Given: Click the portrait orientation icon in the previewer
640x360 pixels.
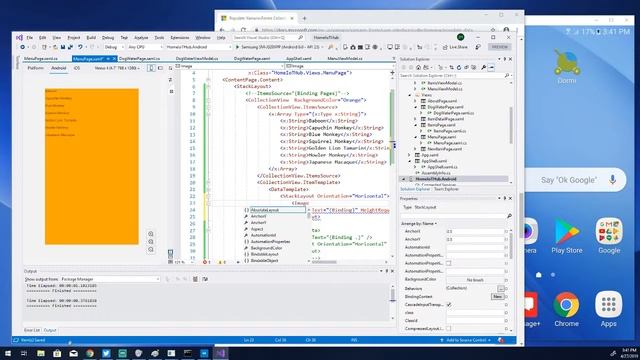Looking at the screenshot, I should [151, 68].
